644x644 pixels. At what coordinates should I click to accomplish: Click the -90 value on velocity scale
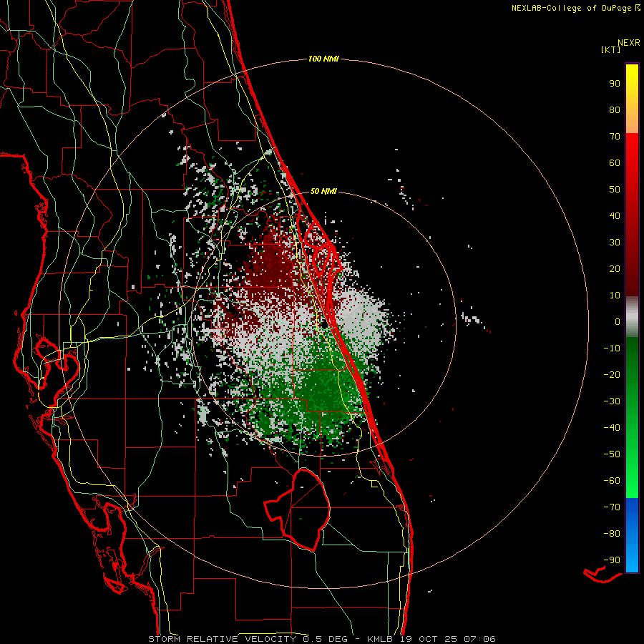(x=612, y=560)
